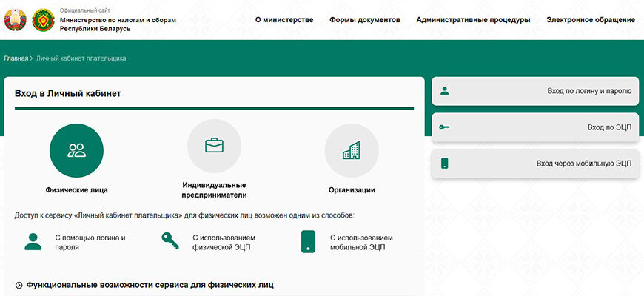644x296 pixels.
Task: Select the building icon for Организации
Action: tap(352, 151)
